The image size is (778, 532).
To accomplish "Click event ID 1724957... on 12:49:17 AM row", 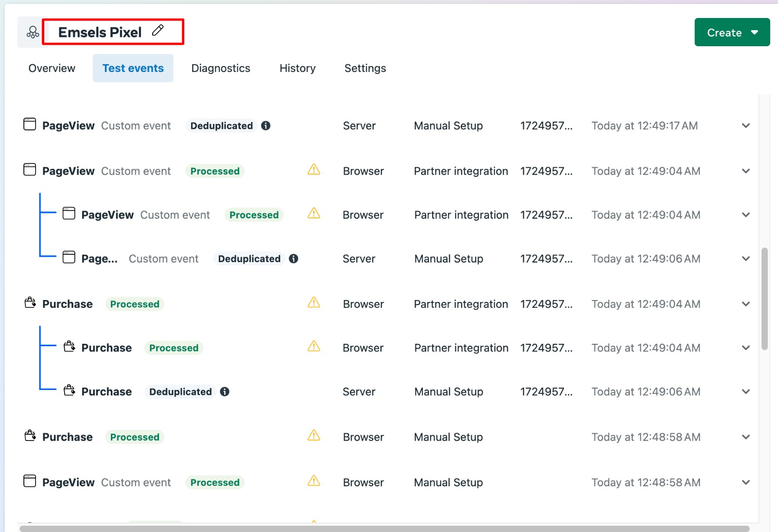I will tap(547, 125).
